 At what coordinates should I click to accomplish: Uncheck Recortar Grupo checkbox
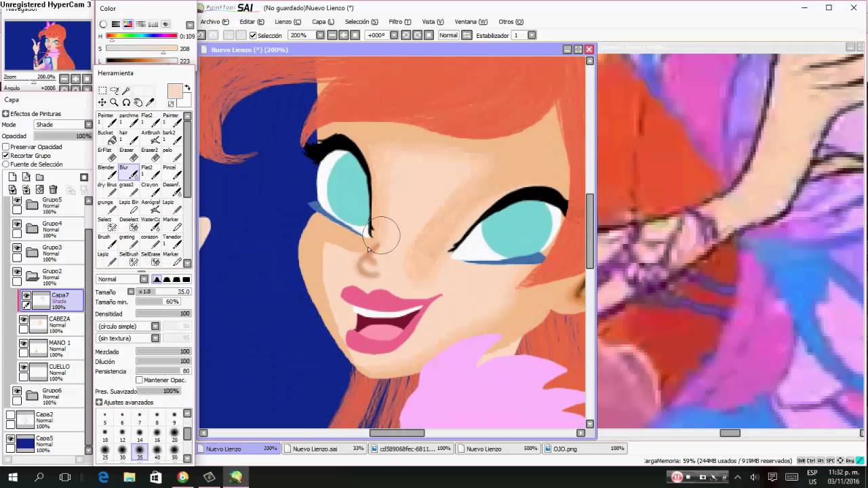pos(6,156)
